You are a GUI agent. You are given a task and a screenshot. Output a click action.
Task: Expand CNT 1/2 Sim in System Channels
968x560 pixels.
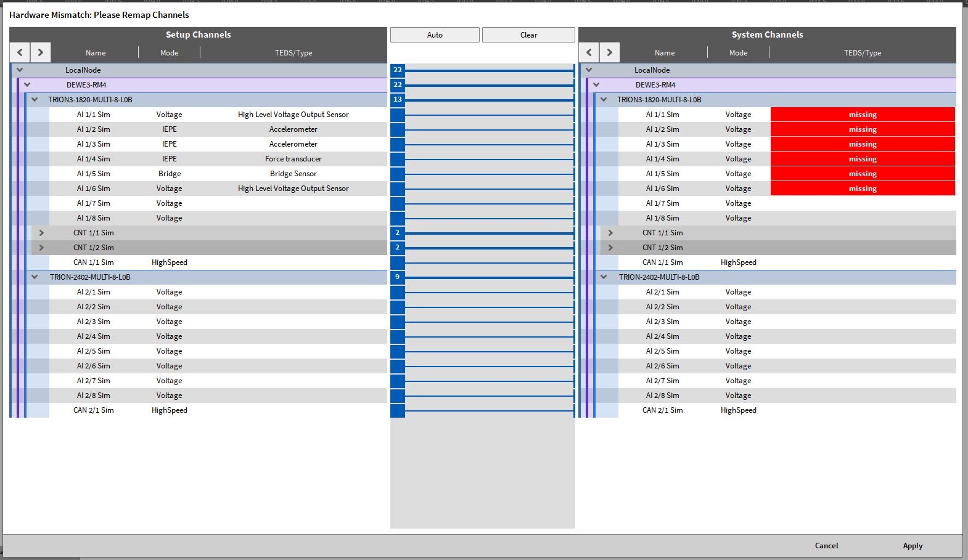[610, 248]
